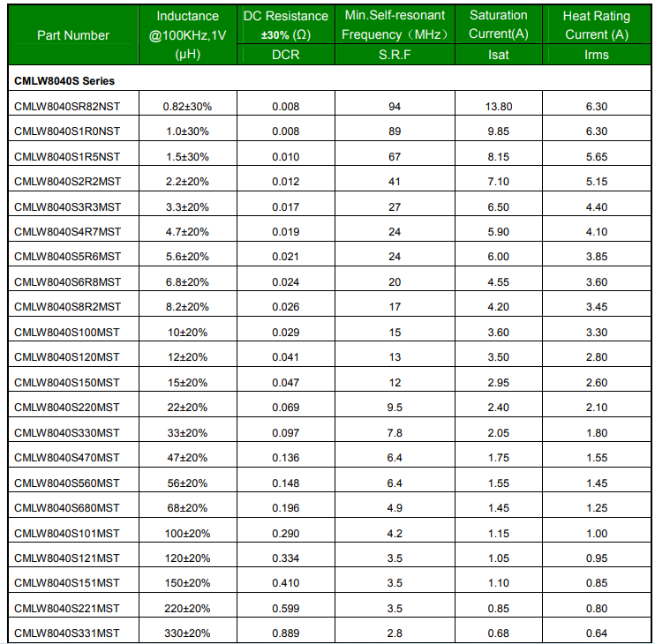Select part number CMLW8040S3R3MST
This screenshot has width=655, height=644.
68,207
